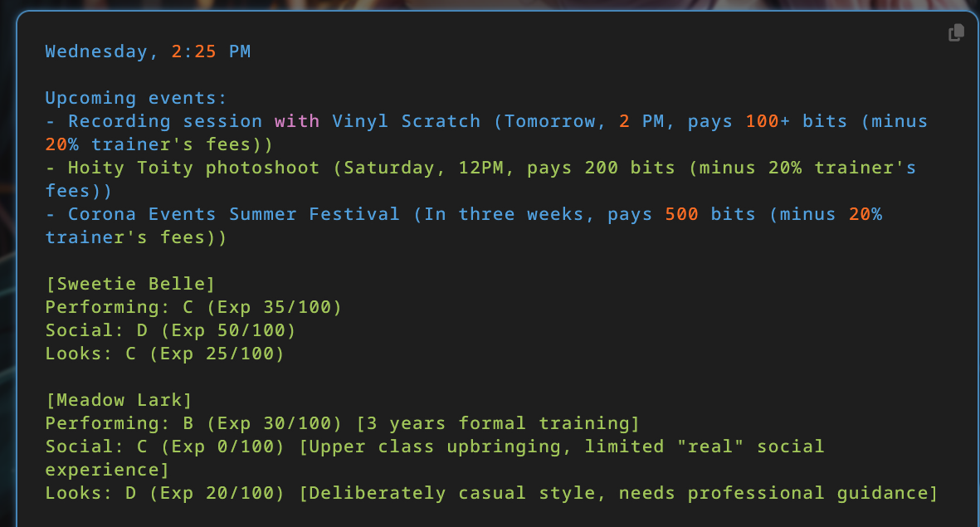980x527 pixels.
Task: Click "Looks: D (Exp 20/100)" stat
Action: (x=165, y=493)
